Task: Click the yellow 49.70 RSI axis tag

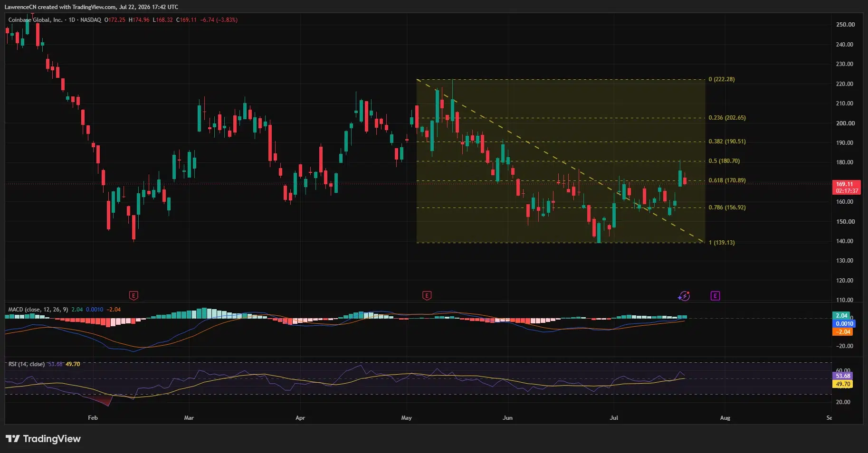Action: coord(842,384)
